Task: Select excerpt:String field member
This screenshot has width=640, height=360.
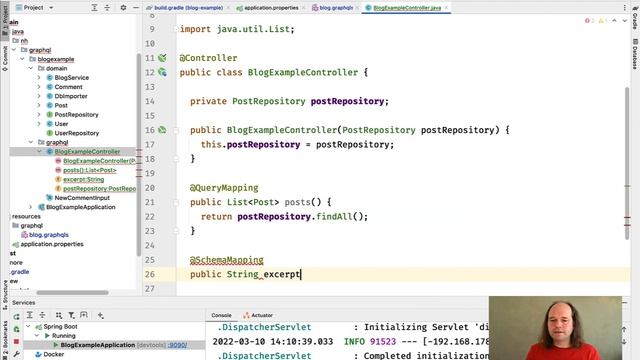Action: pos(83,179)
